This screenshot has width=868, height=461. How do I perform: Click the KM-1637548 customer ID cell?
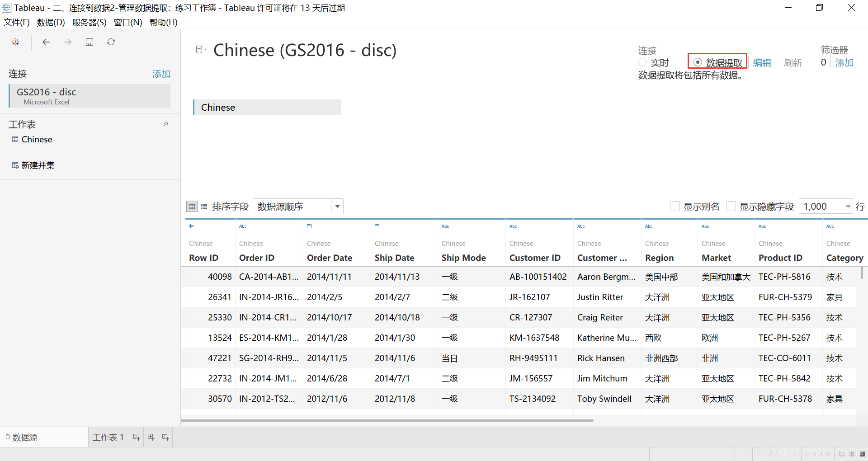pos(539,338)
